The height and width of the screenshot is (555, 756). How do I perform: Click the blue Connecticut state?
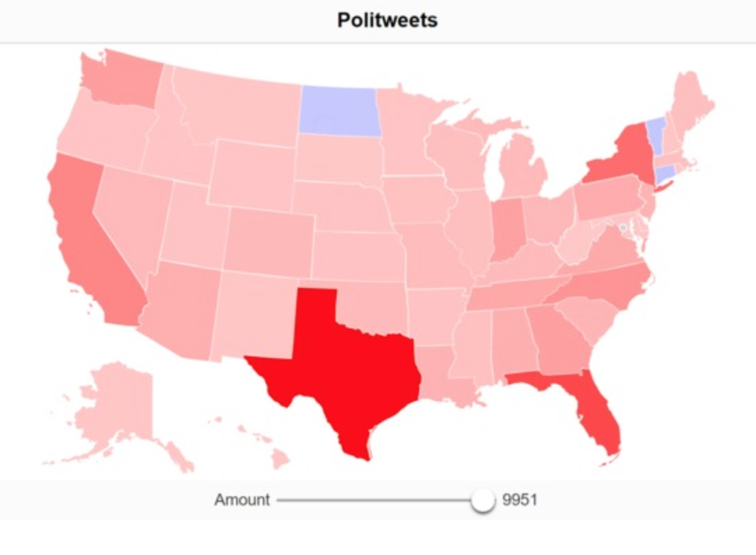point(667,172)
